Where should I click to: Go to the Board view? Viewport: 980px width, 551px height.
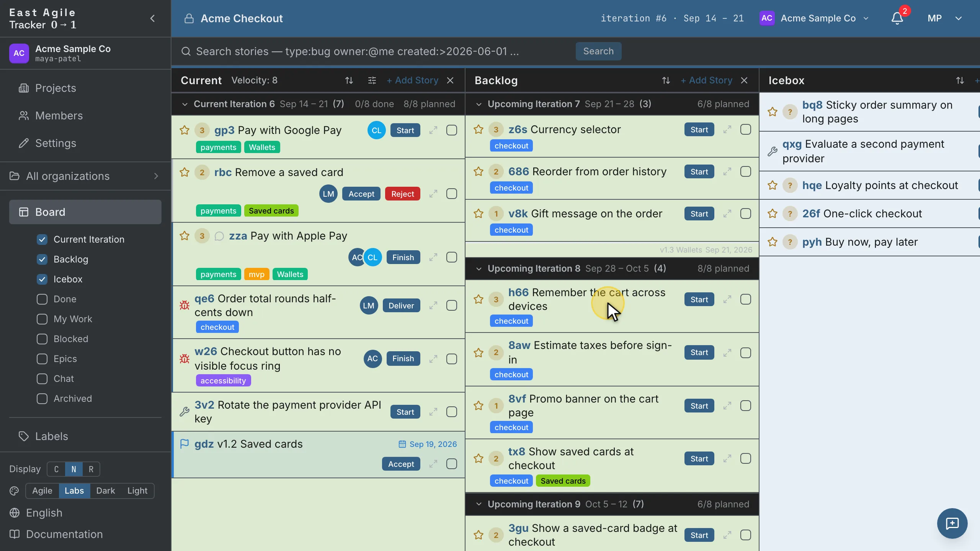(85, 212)
